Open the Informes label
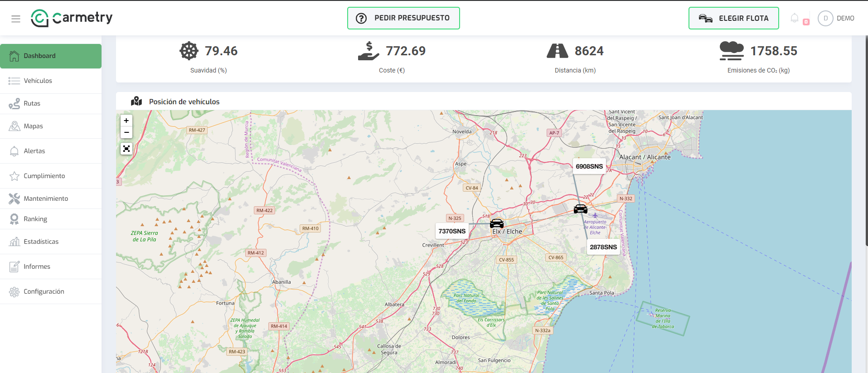This screenshot has height=373, width=868. (37, 266)
